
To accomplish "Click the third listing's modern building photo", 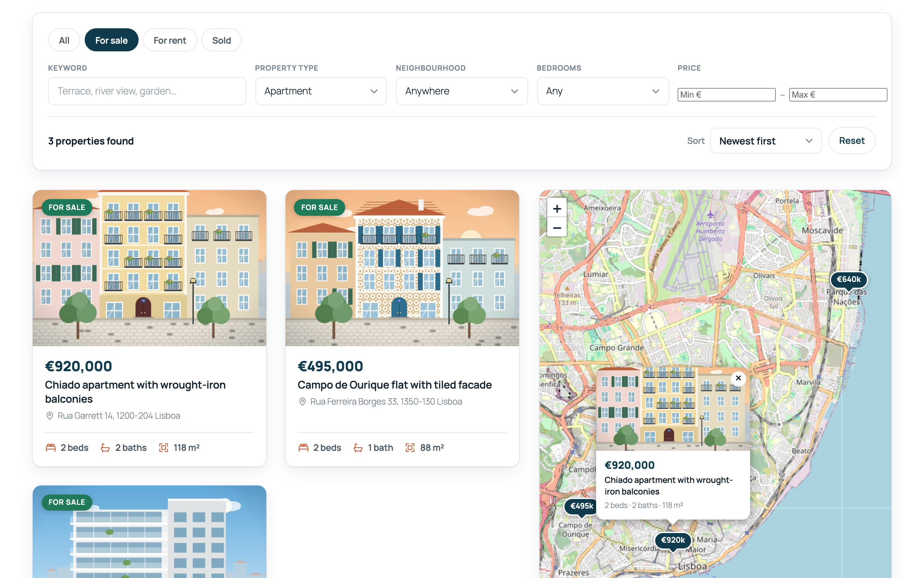I will (149, 532).
